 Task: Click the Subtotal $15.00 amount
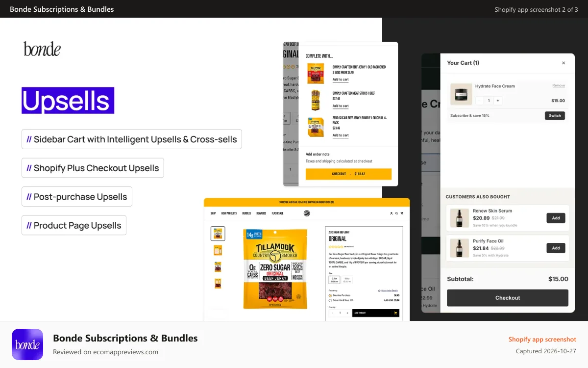pyautogui.click(x=558, y=279)
